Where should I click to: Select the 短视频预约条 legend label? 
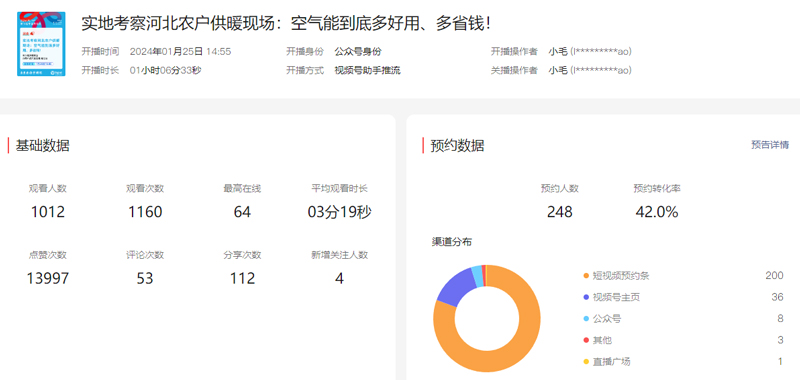[x=621, y=276]
